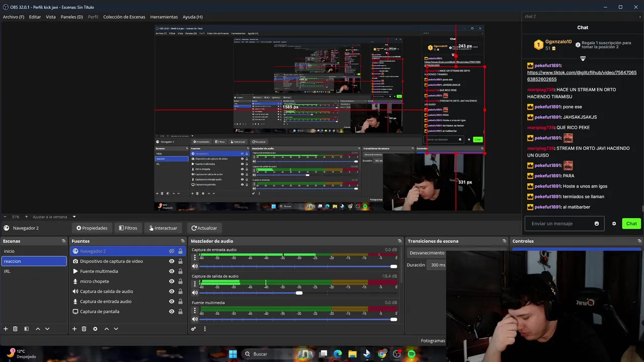Move scene down in Escenas toolbar
The height and width of the screenshot is (362, 644).
(x=47, y=329)
